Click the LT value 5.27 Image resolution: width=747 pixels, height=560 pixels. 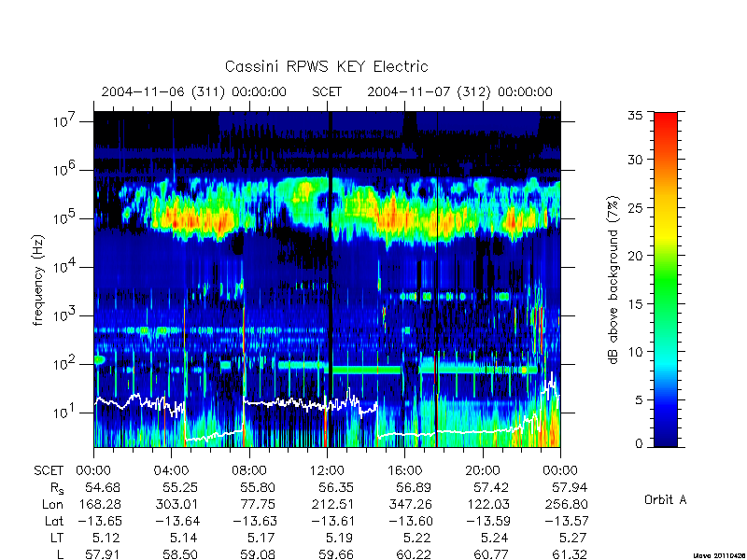click(x=572, y=538)
